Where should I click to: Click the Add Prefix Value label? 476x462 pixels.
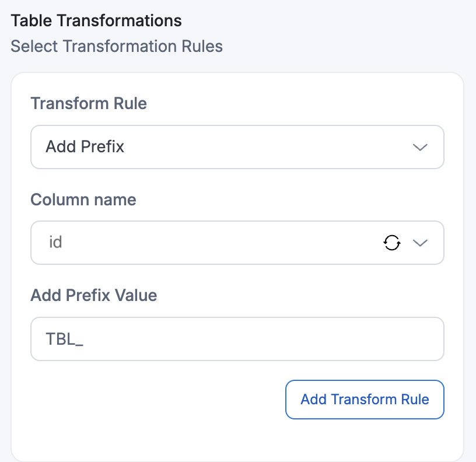(x=94, y=295)
